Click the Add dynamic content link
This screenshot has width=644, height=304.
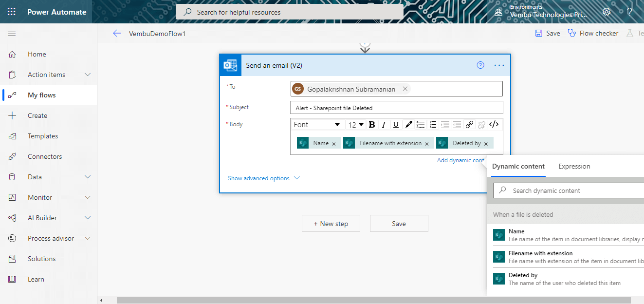[x=460, y=160]
